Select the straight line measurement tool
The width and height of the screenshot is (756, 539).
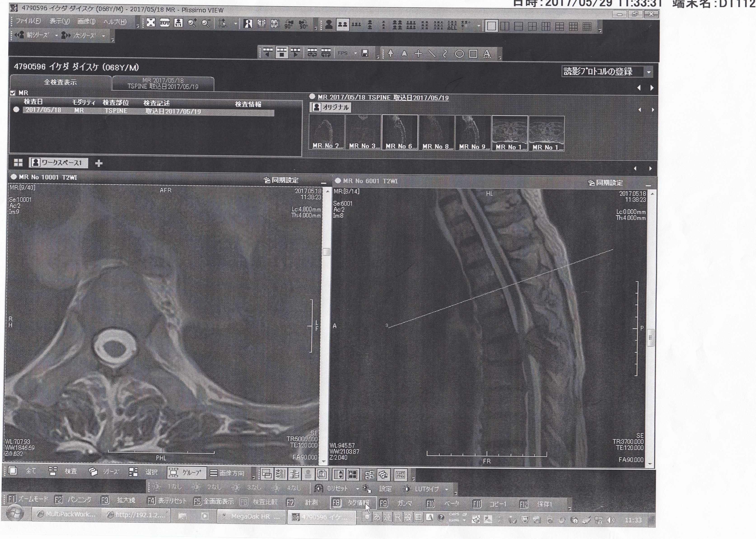pos(432,53)
